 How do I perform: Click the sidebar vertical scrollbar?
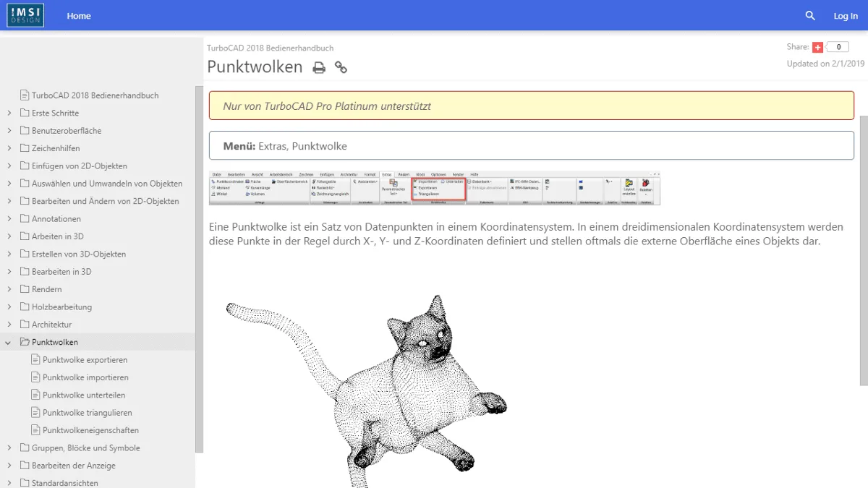[199, 267]
